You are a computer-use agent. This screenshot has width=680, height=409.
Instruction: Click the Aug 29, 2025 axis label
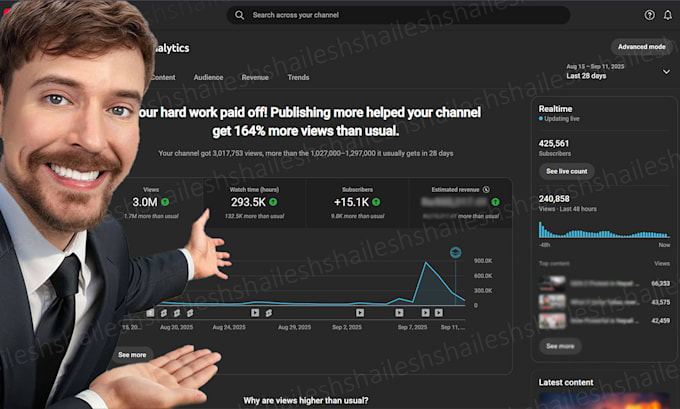point(294,327)
